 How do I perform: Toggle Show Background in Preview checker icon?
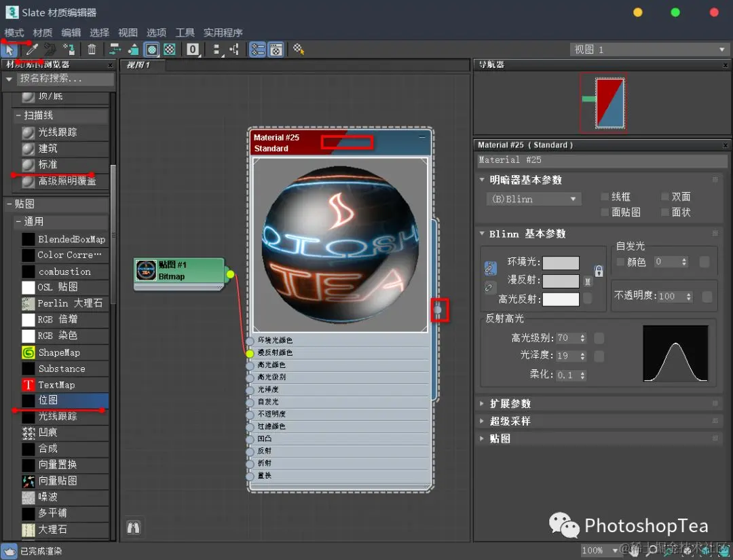(170, 49)
